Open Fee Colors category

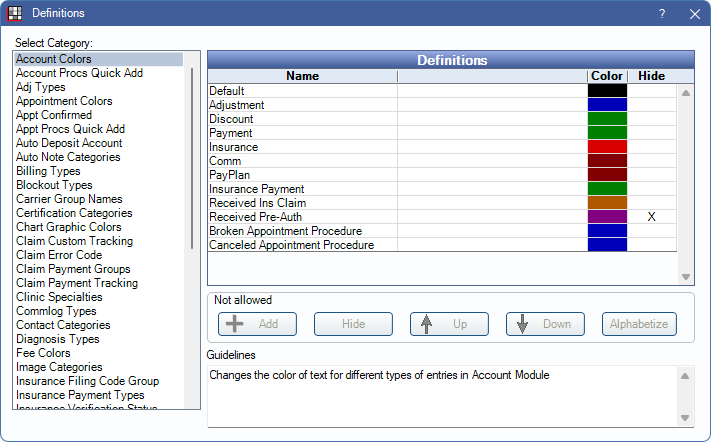coord(43,353)
